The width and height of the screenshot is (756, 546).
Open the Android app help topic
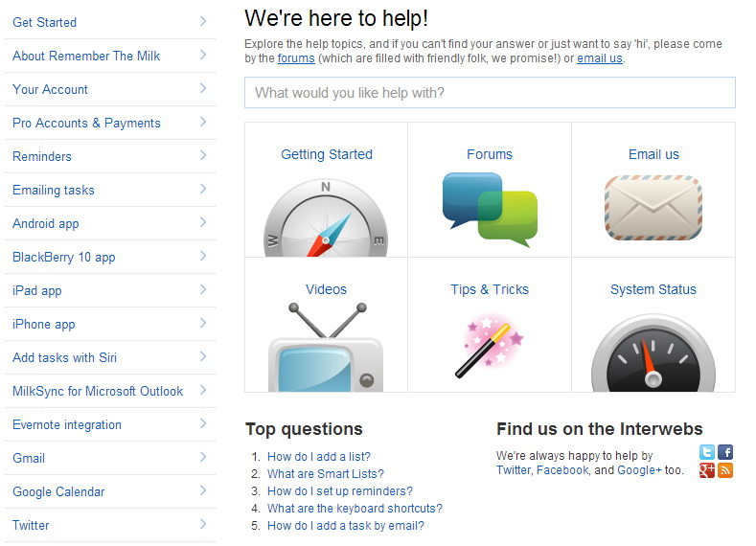(46, 223)
